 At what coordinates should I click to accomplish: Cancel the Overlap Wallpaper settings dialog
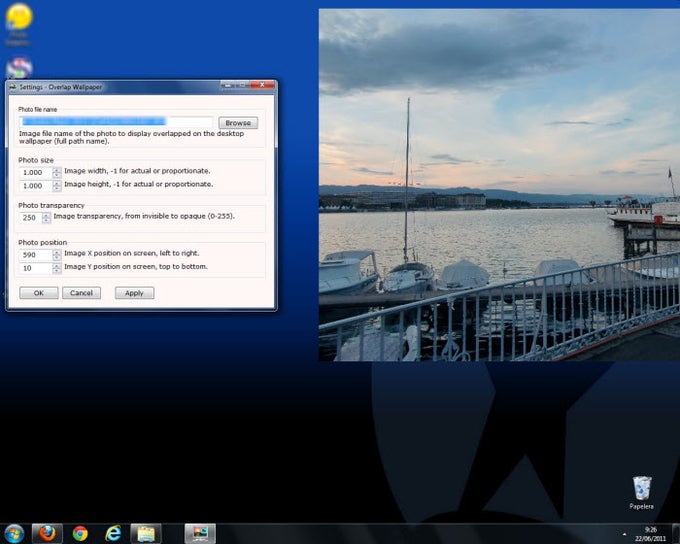82,293
